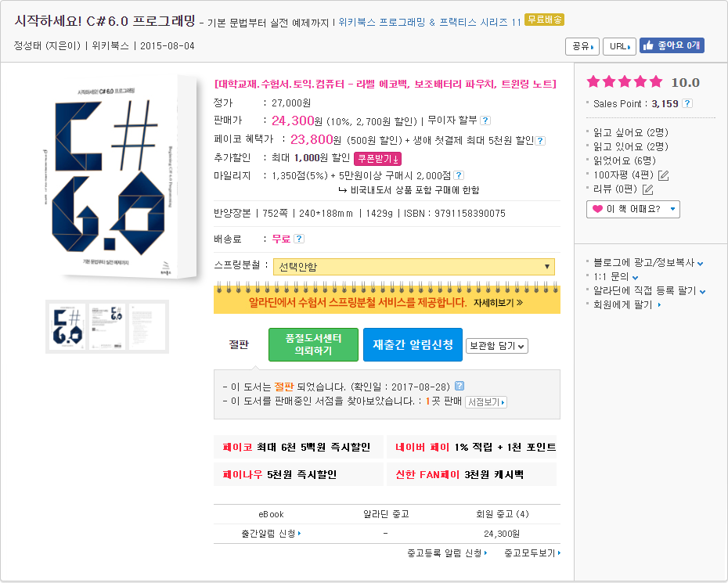Click the help icon after the 절판 확인일 date
Screen dimensions: 728x583
tap(460, 386)
